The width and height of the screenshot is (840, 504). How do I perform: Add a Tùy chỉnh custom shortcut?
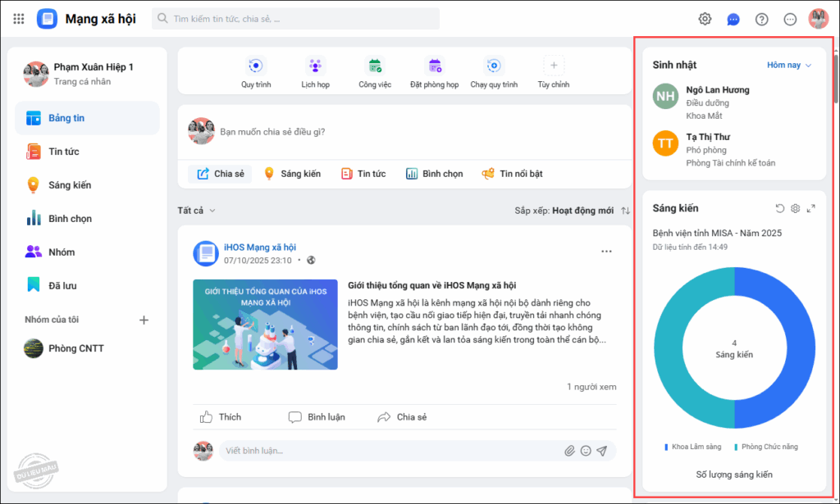point(554,72)
